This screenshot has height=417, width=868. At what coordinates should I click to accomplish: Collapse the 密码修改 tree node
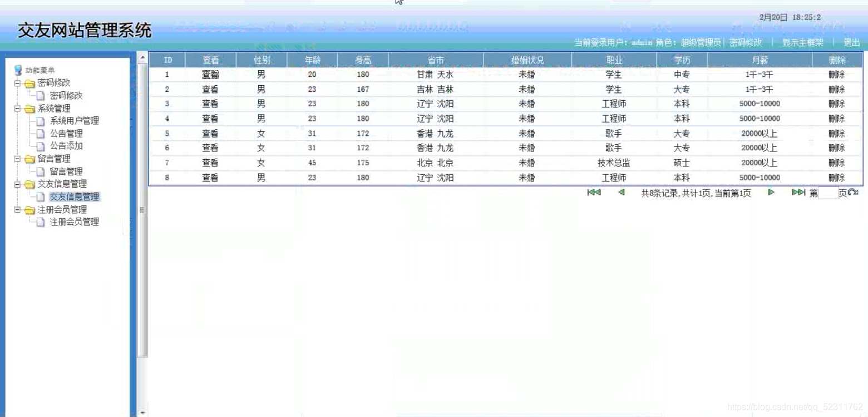(x=17, y=84)
